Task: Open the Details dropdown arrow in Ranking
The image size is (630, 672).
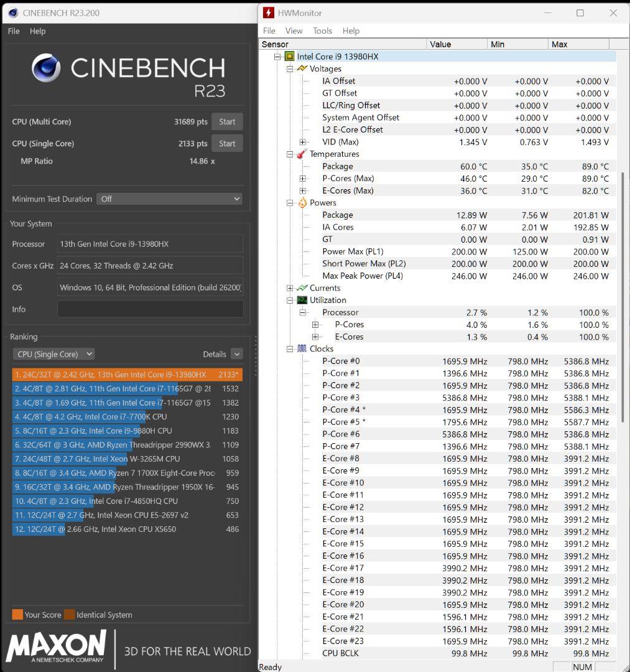Action: (237, 354)
